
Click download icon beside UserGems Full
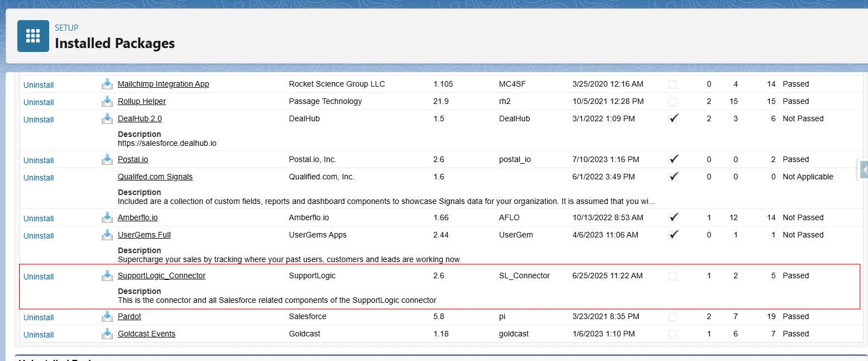click(107, 235)
